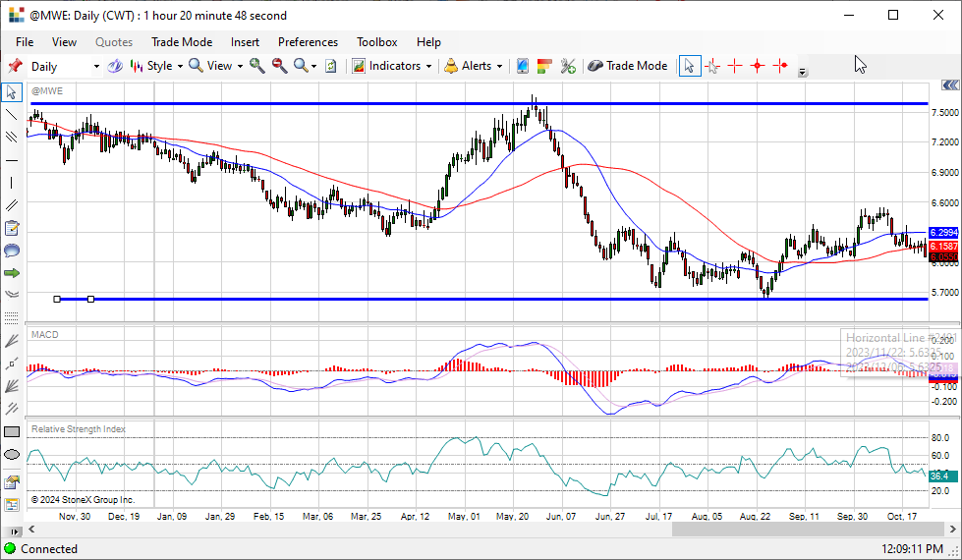This screenshot has width=962, height=560.
Task: Open the File menu
Action: coord(25,42)
